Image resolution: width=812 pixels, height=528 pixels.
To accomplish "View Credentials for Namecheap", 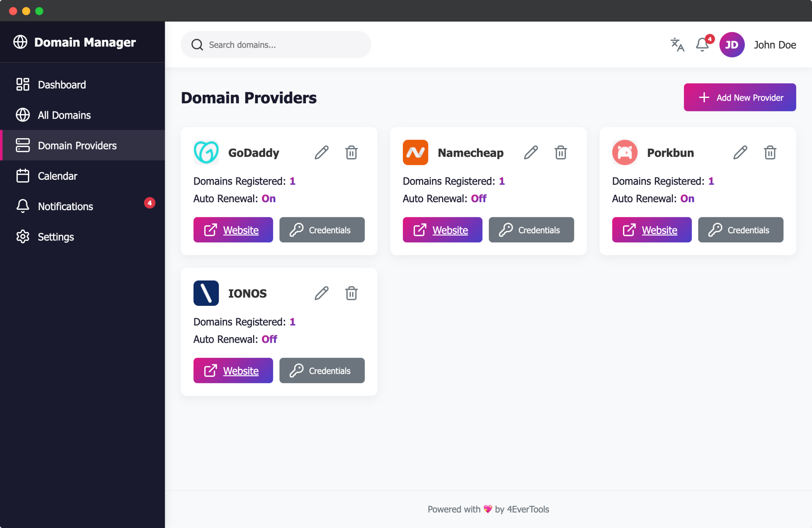I will pos(531,230).
